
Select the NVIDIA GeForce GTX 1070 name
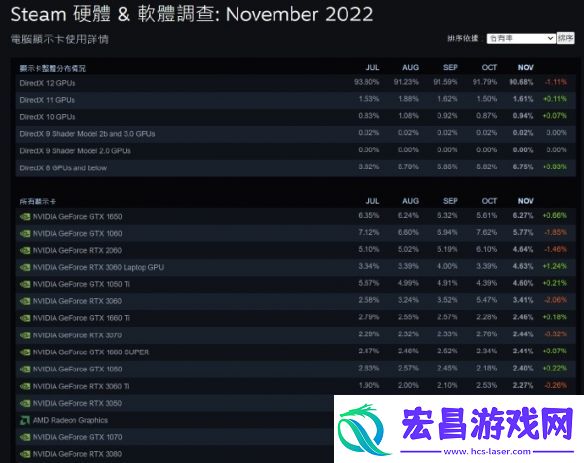(77, 437)
